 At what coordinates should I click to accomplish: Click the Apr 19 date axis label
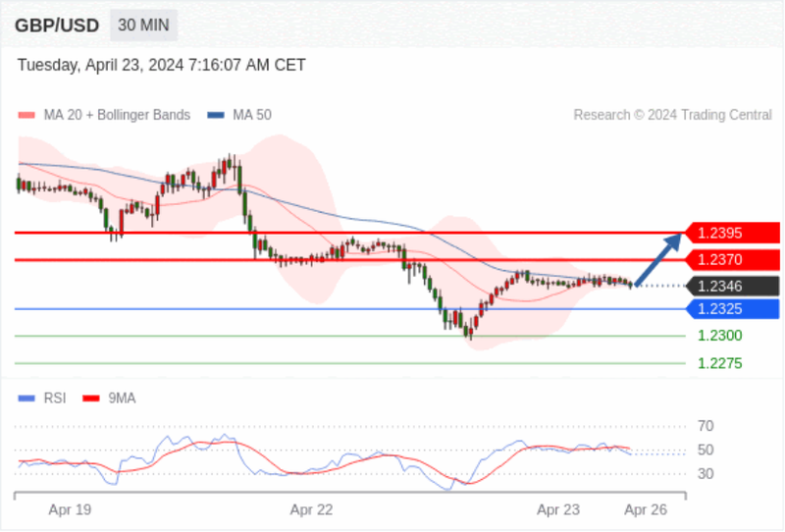(x=70, y=510)
